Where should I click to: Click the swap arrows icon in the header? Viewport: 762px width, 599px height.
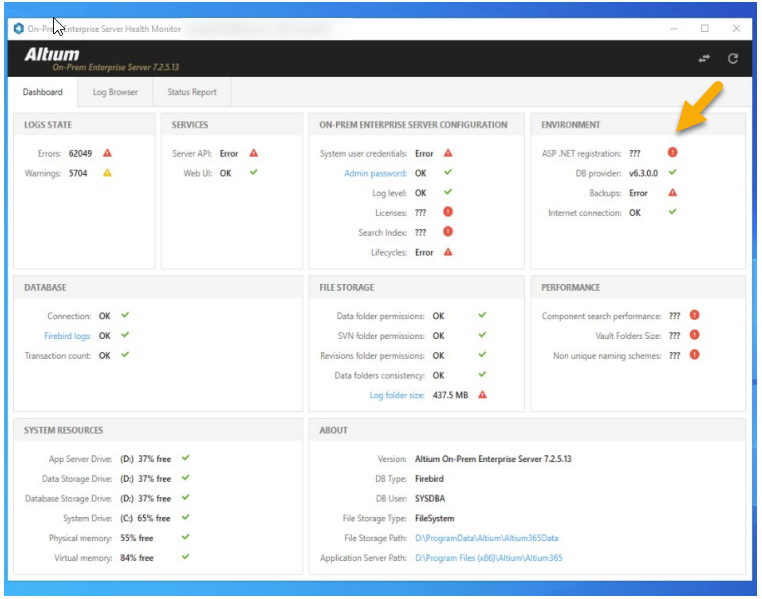tap(704, 59)
